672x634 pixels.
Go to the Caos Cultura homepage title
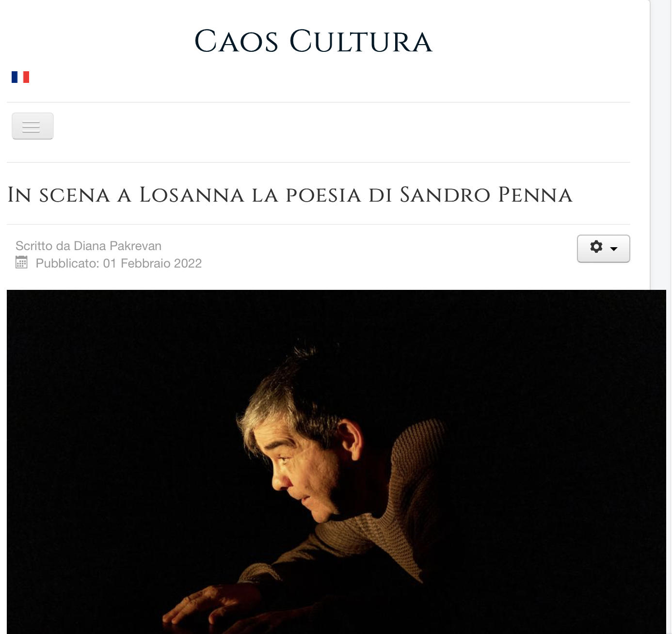point(313,41)
